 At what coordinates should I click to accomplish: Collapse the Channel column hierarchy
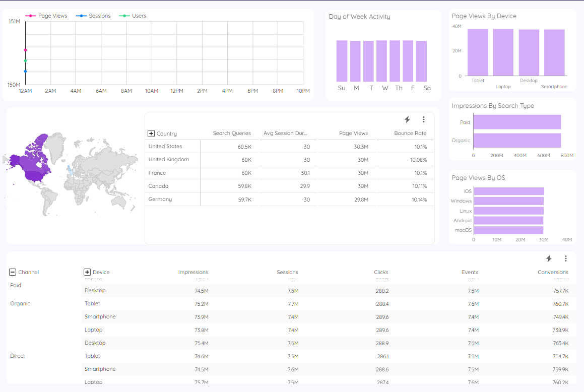pos(12,272)
